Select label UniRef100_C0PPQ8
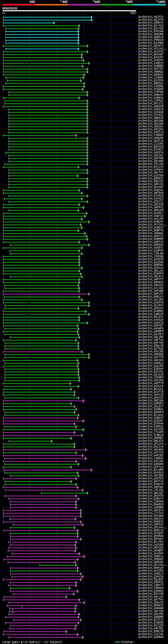Screen dimensions: 168x644 (151, 92)
